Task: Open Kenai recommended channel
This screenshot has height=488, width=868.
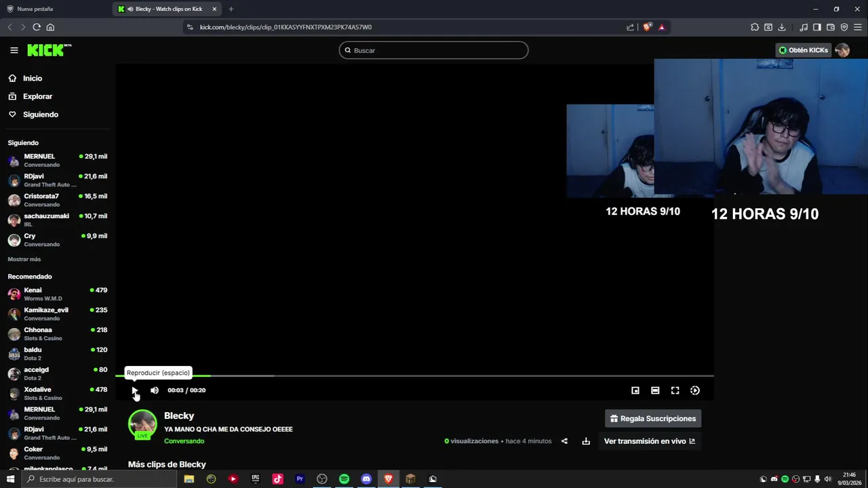Action: 57,294
